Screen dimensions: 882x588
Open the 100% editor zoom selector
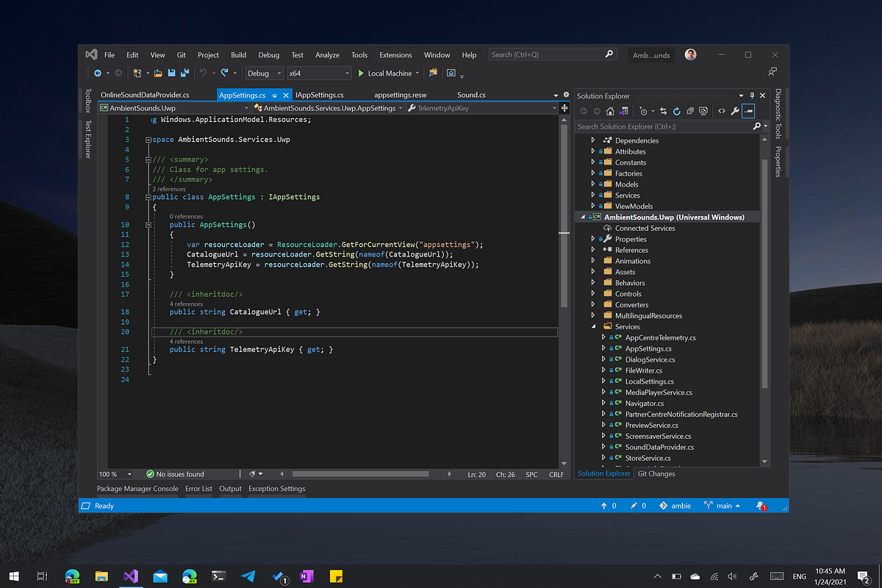114,474
